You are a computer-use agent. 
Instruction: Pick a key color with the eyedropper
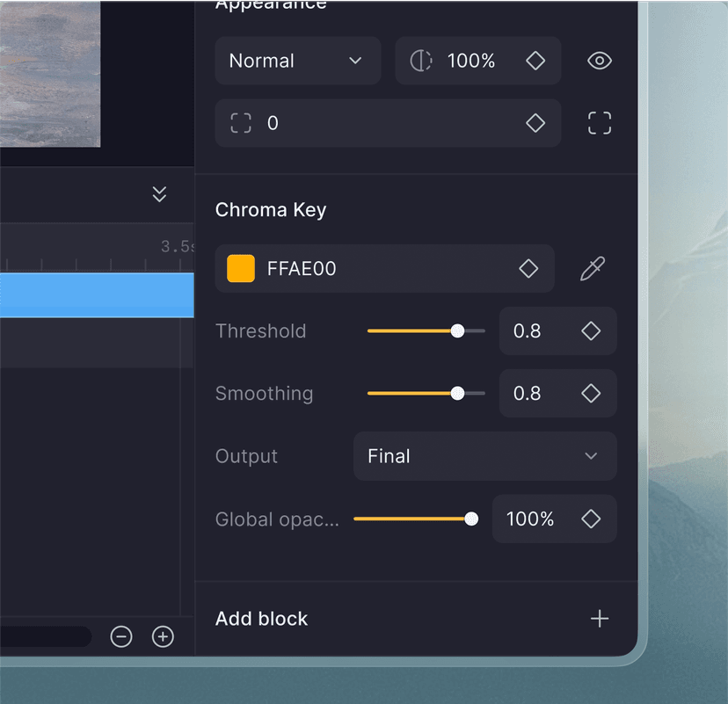tap(593, 268)
